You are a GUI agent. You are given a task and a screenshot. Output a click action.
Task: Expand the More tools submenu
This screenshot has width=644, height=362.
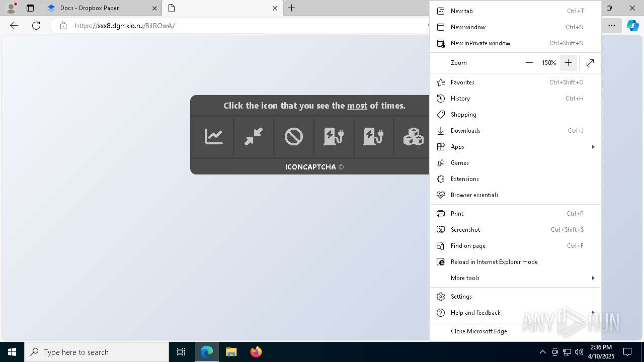(515, 278)
